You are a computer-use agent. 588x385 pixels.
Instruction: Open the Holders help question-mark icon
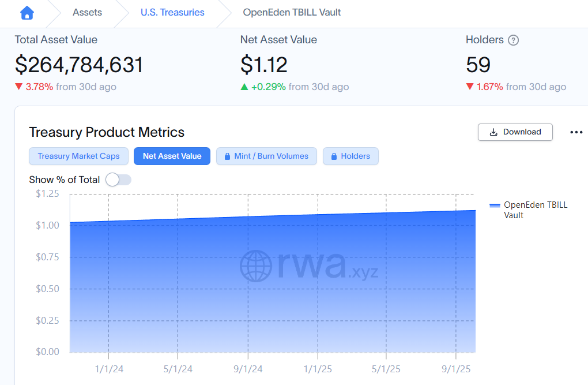tap(513, 40)
